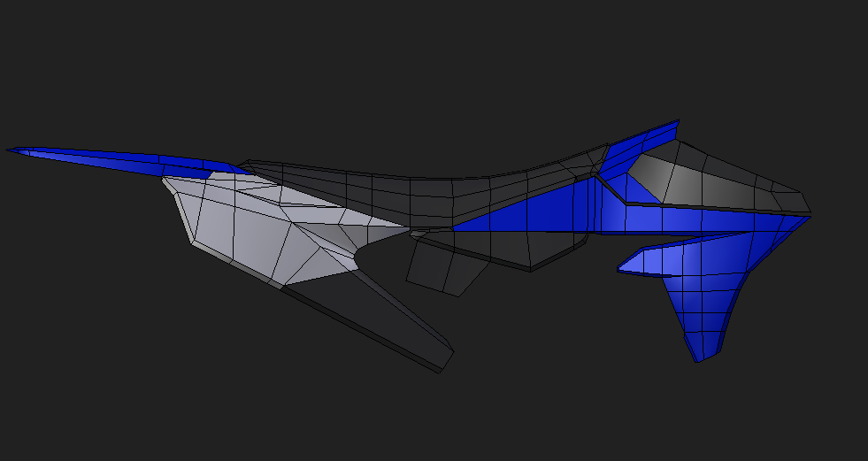Click the small dark gray quad flap under the center body
This screenshot has width=868, height=461.
(x=446, y=267)
